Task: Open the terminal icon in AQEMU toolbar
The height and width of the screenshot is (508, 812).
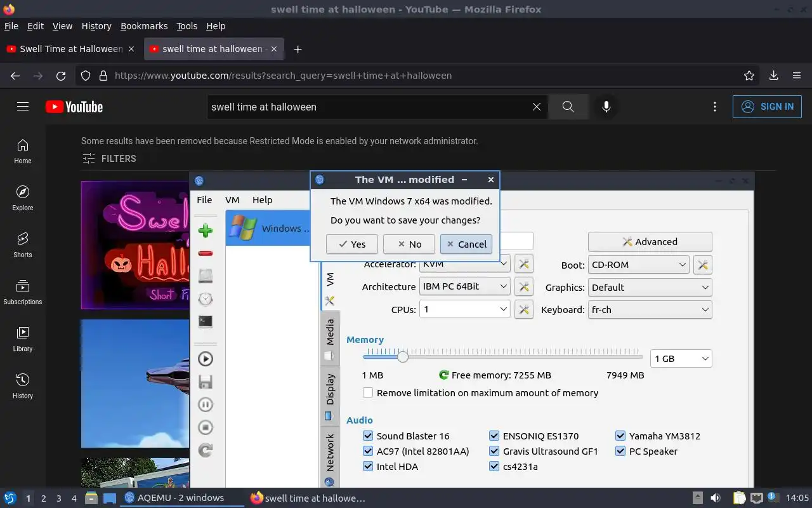Action: click(205, 321)
